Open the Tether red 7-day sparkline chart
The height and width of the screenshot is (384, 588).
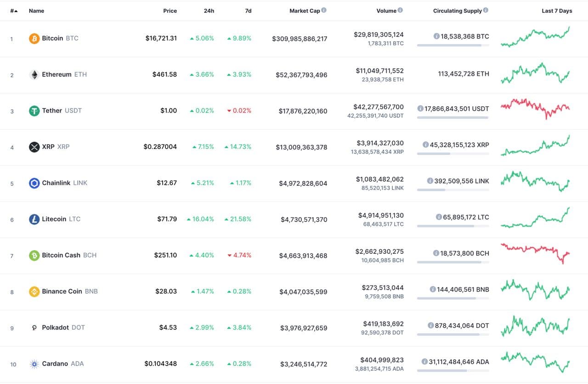[535, 109]
